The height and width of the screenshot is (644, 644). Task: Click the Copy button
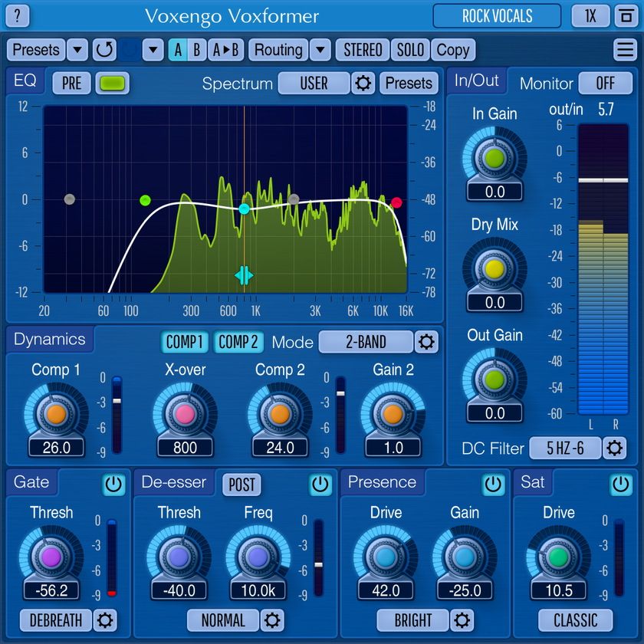(453, 50)
